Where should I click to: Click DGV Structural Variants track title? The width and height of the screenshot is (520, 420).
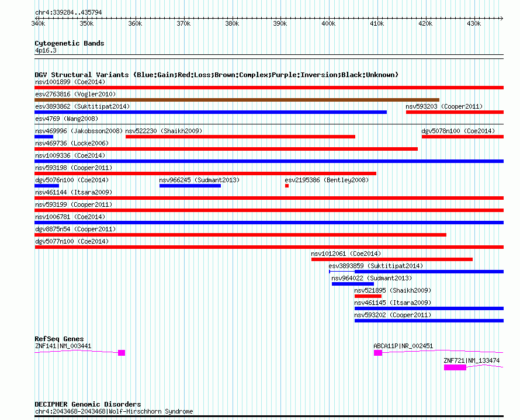click(216, 75)
